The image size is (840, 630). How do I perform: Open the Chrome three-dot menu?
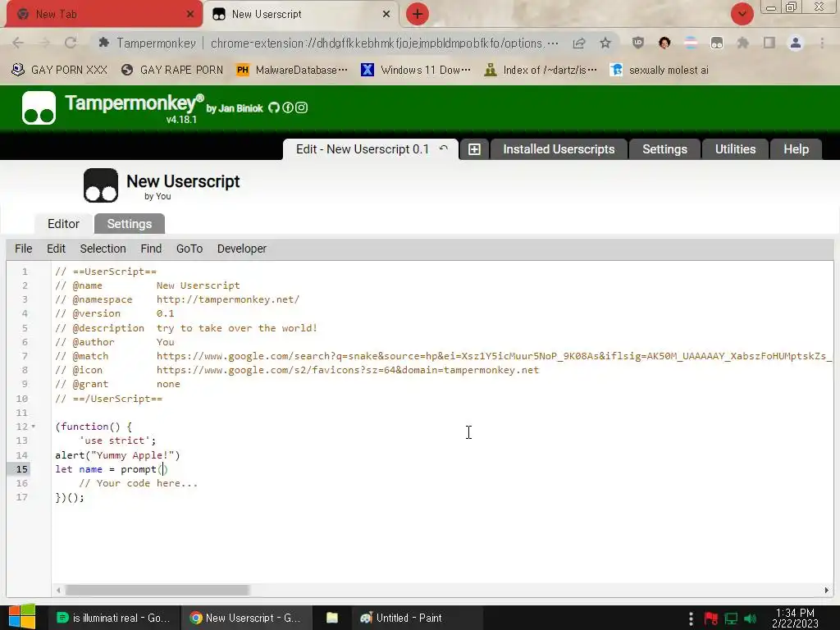pyautogui.click(x=822, y=43)
